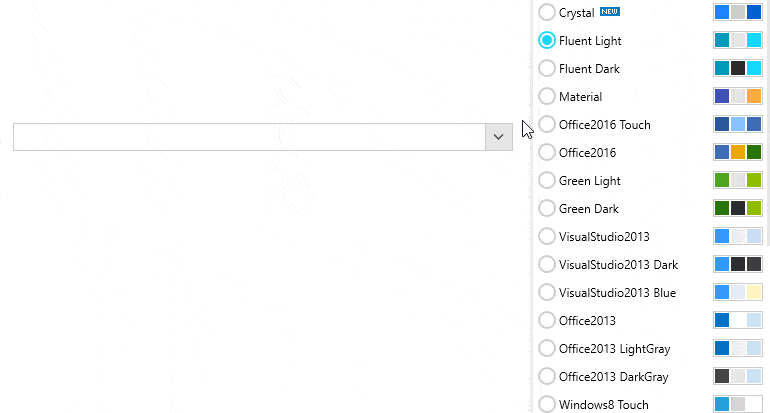This screenshot has height=413, width=770.
Task: Click the 'VisualStudio2013 Blue' label text
Action: click(x=617, y=293)
